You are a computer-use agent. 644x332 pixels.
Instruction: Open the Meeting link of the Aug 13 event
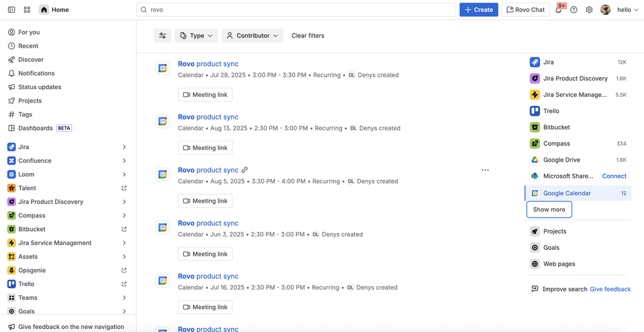pos(205,148)
